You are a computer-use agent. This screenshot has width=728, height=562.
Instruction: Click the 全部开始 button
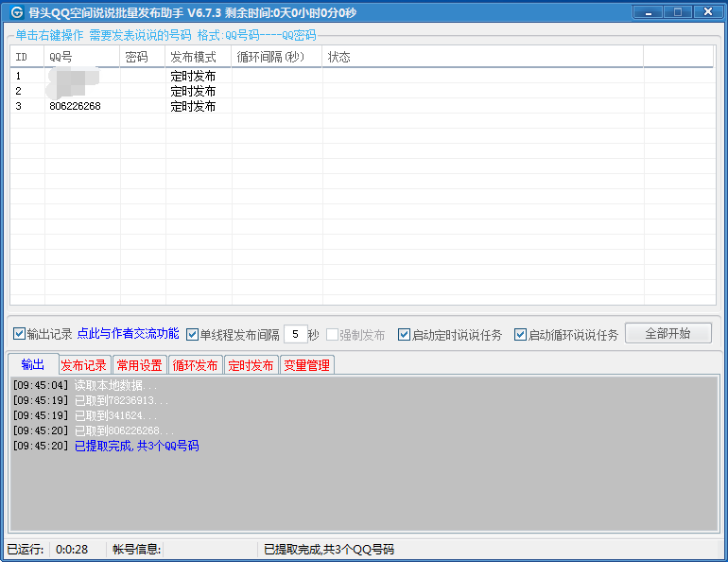pos(668,333)
